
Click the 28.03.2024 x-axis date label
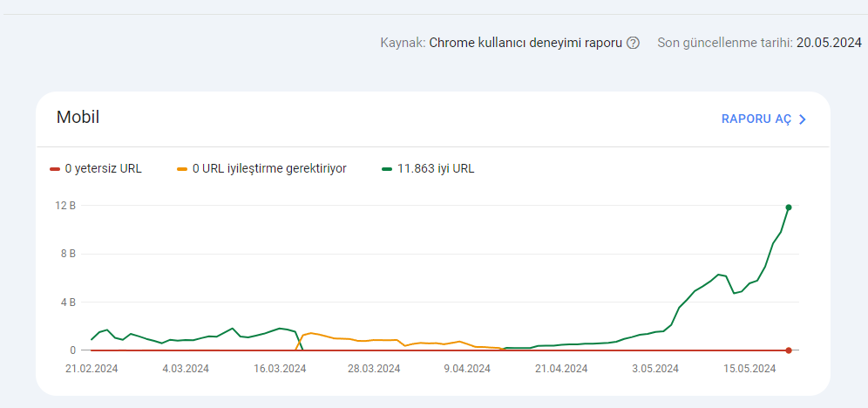coord(374,369)
